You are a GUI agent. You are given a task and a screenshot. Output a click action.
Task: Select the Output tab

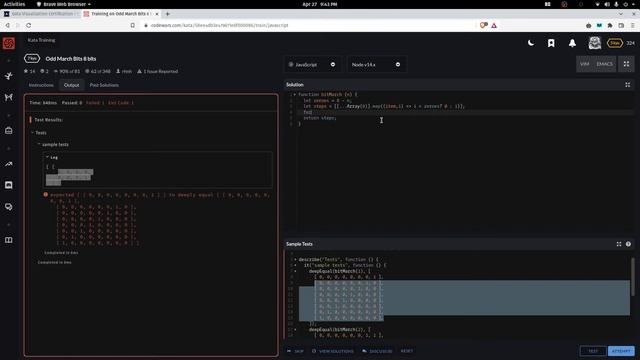pyautogui.click(x=71, y=85)
